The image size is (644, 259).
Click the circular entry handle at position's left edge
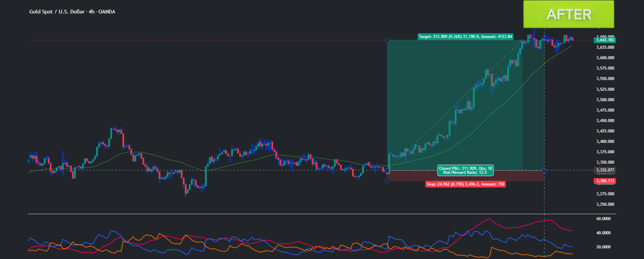click(387, 171)
